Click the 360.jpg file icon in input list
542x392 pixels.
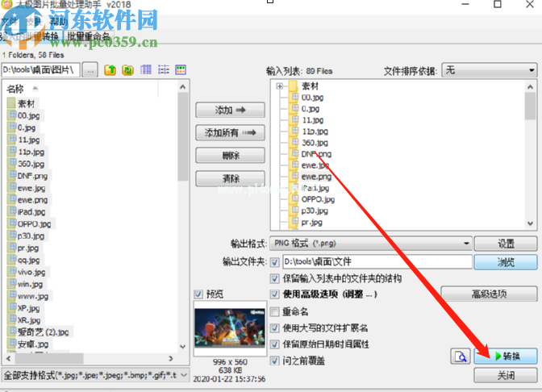[x=294, y=142]
